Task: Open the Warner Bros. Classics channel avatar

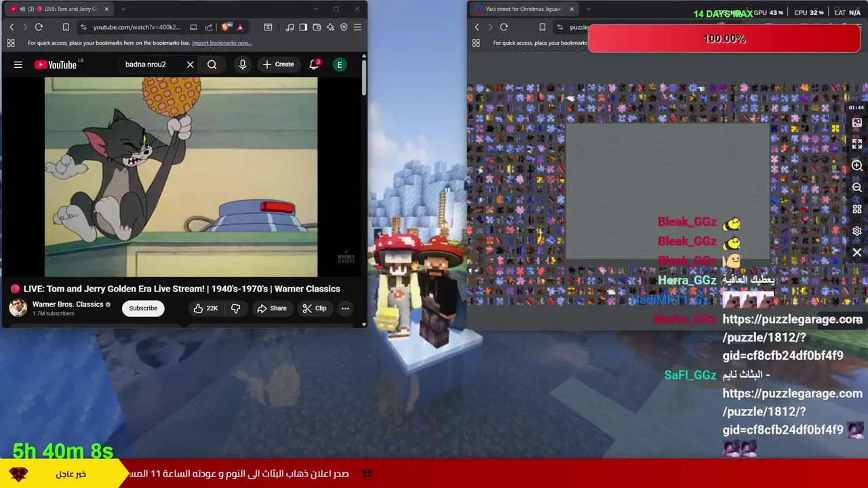Action: [18, 308]
